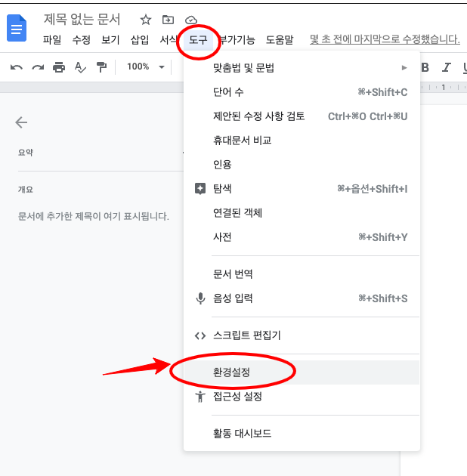Click the undo arrow icon
This screenshot has height=476, width=467.
17,67
